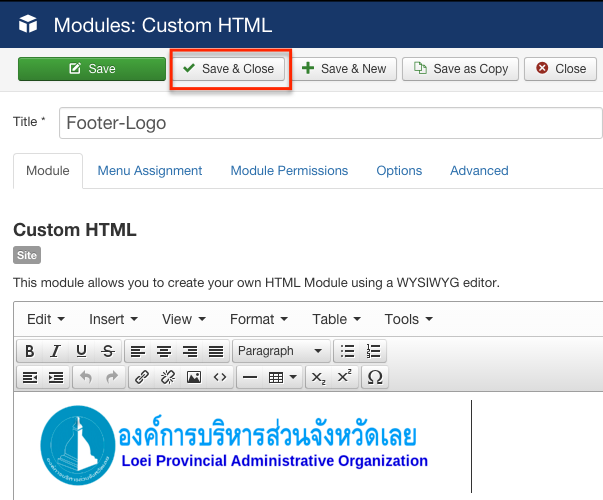Justify text alignment
This screenshot has width=603, height=500.
(x=216, y=351)
